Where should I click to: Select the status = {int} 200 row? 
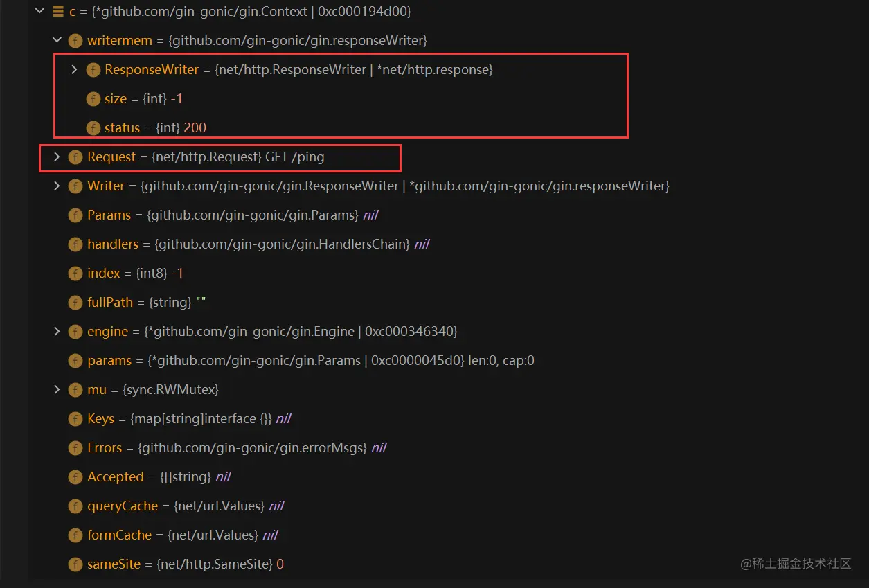[x=146, y=128]
